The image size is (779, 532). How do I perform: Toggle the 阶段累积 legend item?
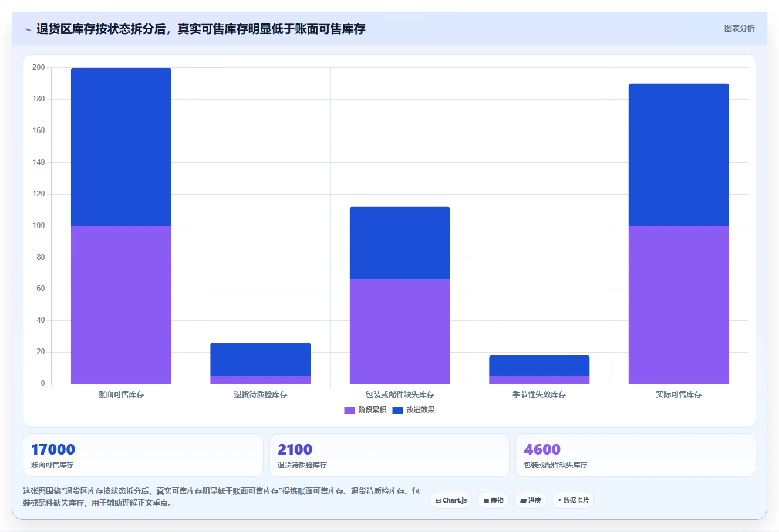[x=365, y=410]
